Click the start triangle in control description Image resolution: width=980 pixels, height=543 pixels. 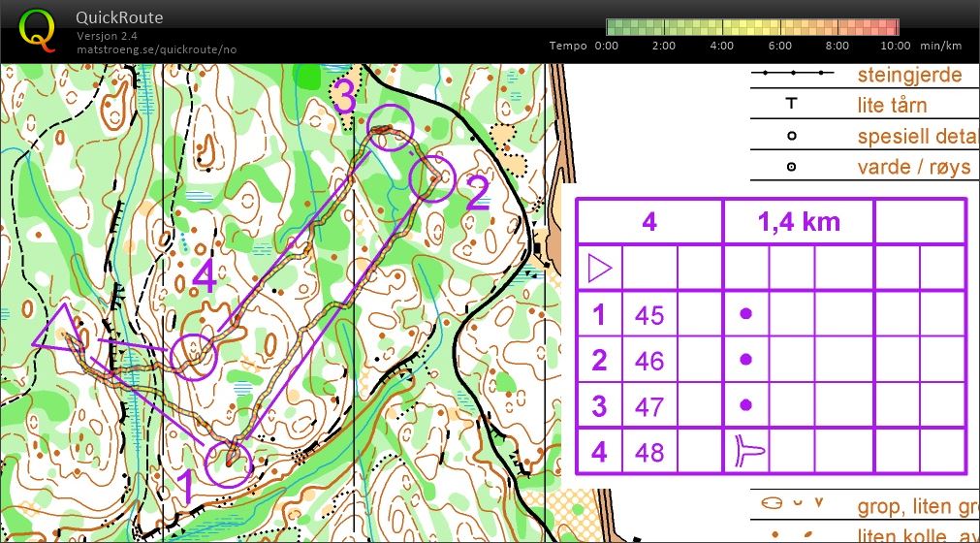(599, 269)
